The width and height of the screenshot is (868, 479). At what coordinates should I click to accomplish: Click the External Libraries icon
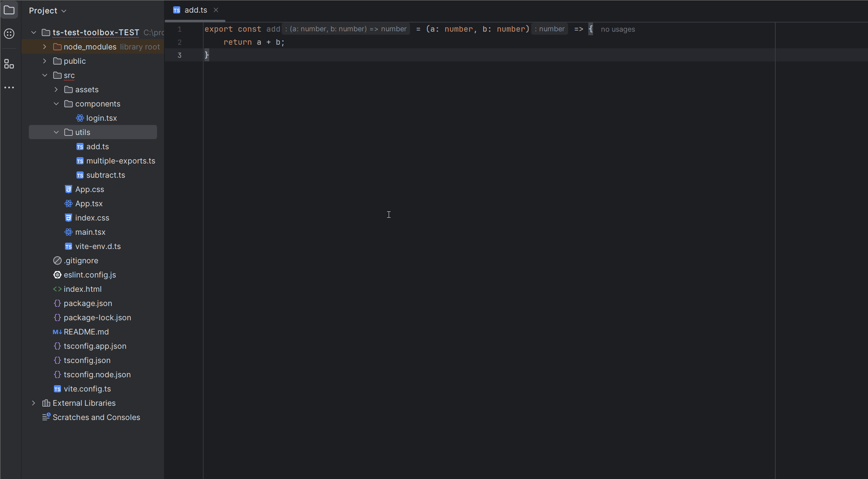click(46, 403)
